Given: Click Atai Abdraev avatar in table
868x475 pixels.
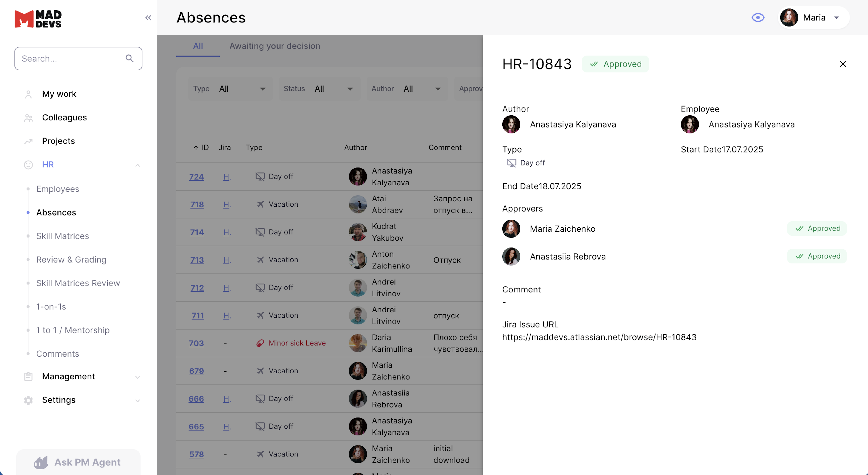Looking at the screenshot, I should (x=357, y=204).
